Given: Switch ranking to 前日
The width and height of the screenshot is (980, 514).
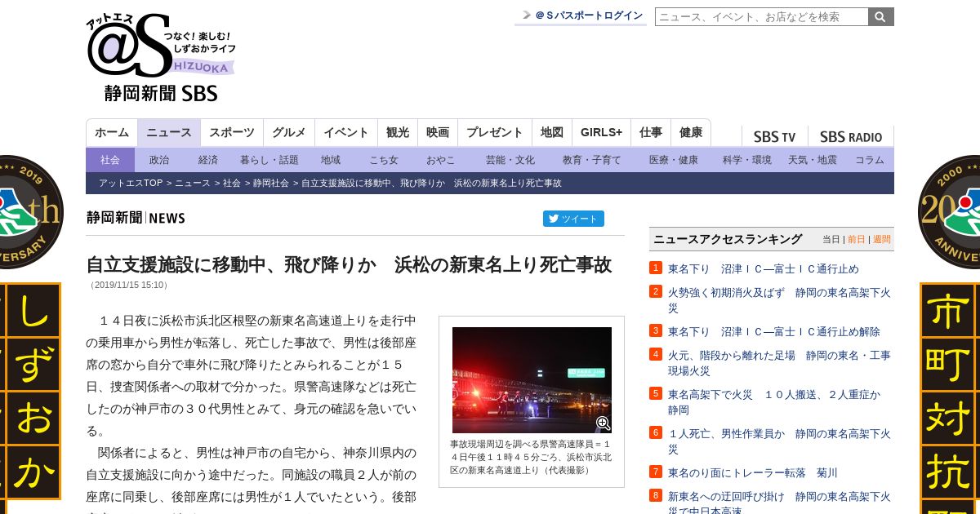Looking at the screenshot, I should coord(857,239).
